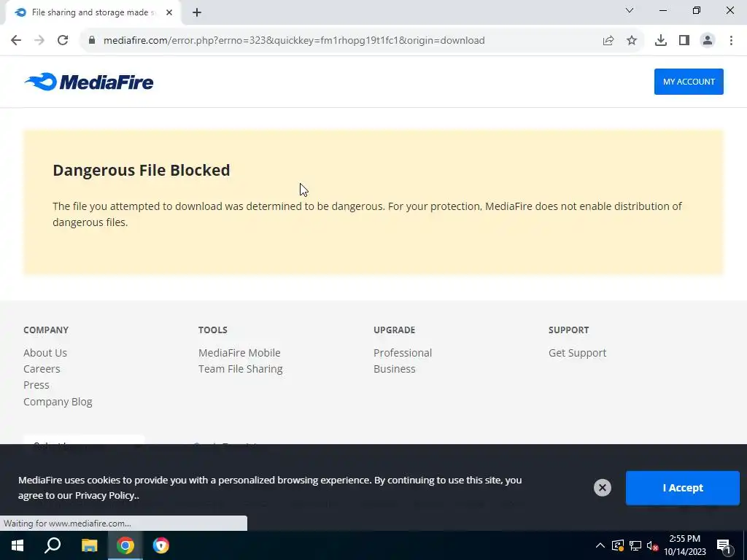Open the Windows Start menu
Viewport: 747px width, 560px height.
pyautogui.click(x=18, y=545)
